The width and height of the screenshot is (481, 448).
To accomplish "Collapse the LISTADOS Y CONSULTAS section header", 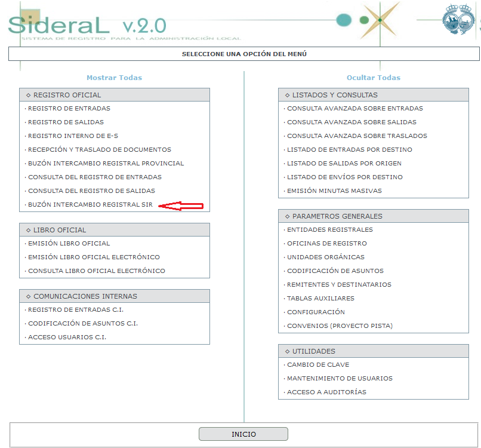I will (x=374, y=95).
